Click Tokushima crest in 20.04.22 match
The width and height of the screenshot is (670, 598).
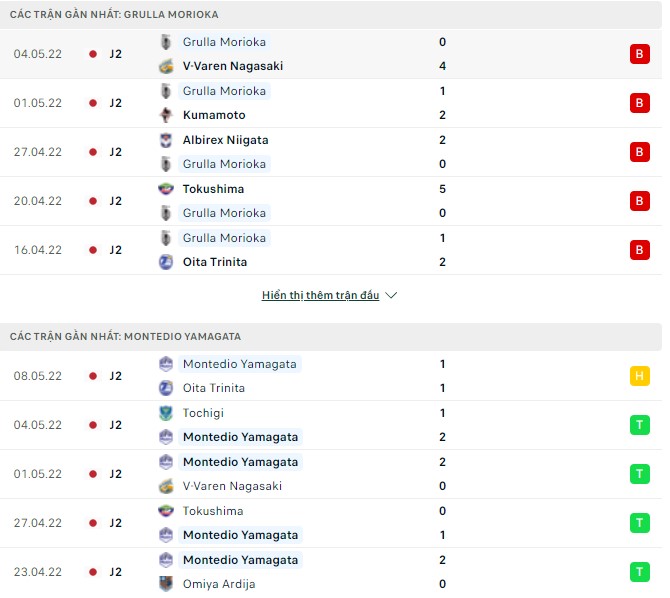click(166, 189)
